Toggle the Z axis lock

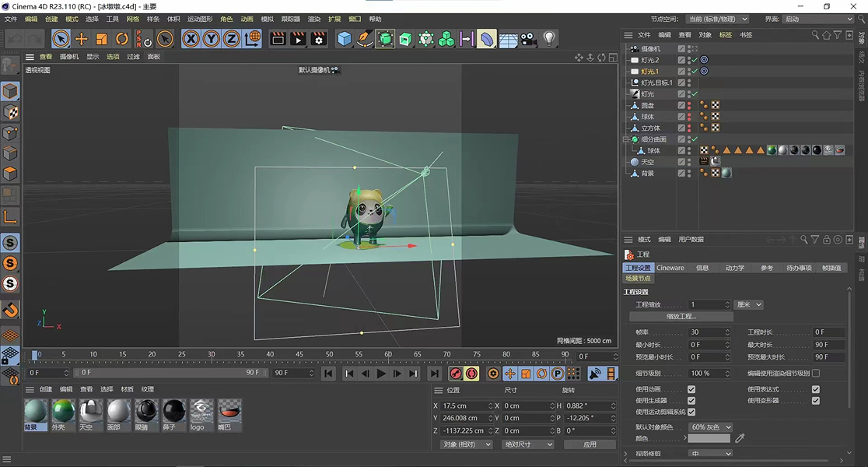tap(232, 39)
